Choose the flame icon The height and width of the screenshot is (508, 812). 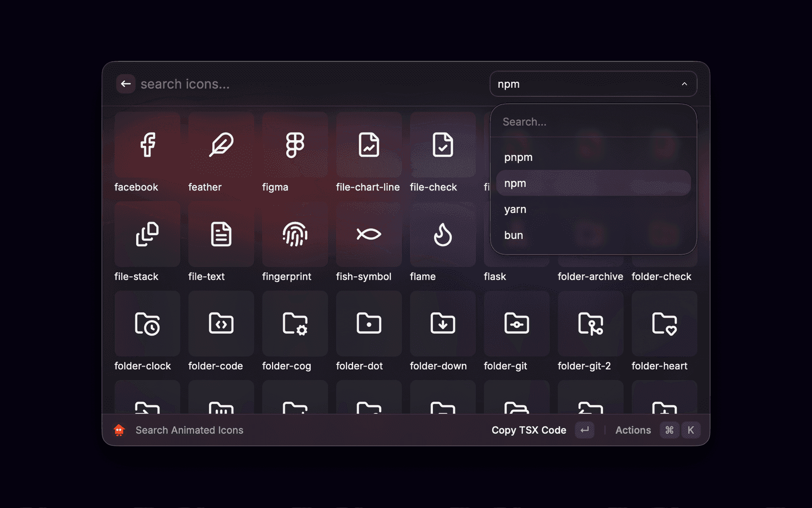pyautogui.click(x=443, y=234)
